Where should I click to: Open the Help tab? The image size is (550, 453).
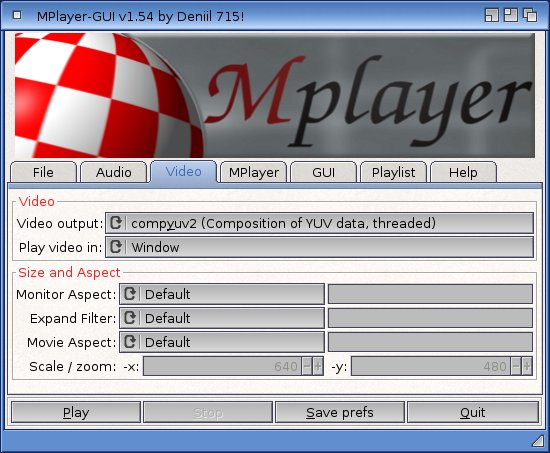click(463, 172)
